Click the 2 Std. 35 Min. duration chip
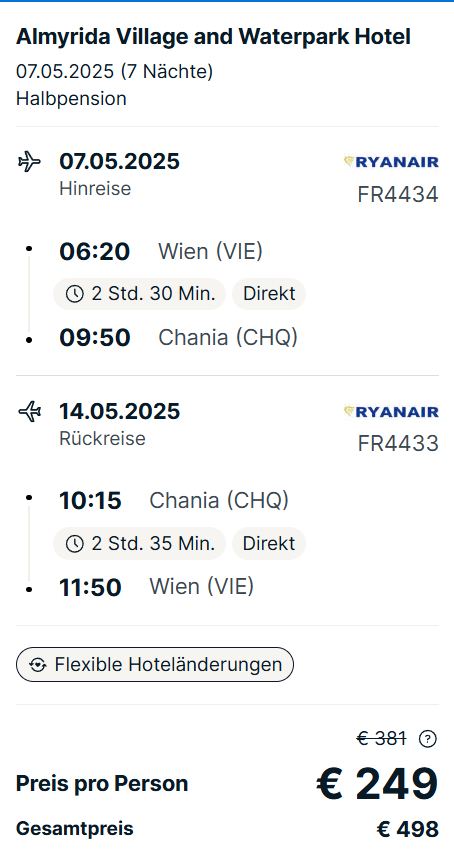Viewport: 454px width, 852px height. coord(139,543)
